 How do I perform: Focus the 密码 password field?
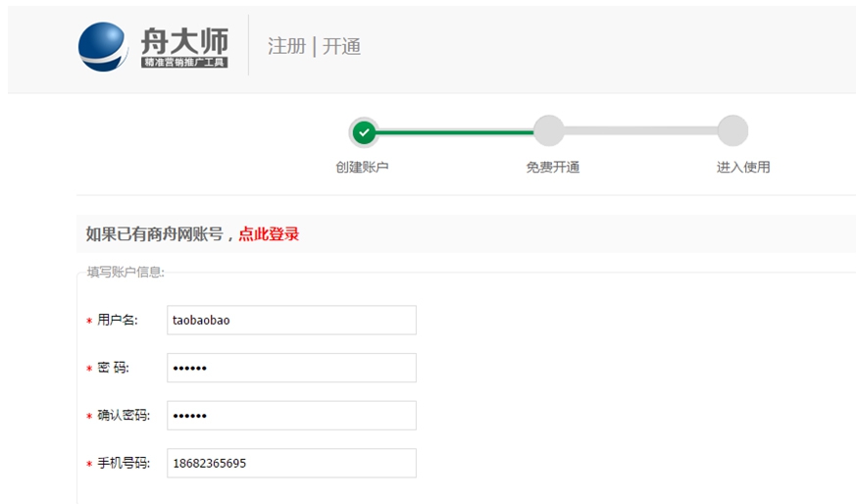click(x=291, y=368)
